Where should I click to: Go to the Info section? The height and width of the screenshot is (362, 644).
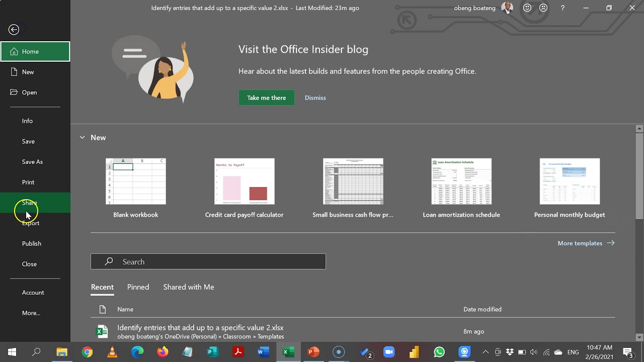(35, 121)
